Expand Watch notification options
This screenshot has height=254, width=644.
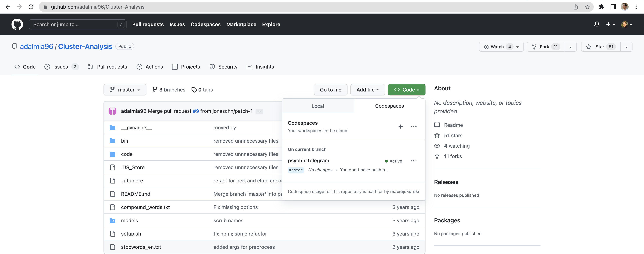(501, 47)
